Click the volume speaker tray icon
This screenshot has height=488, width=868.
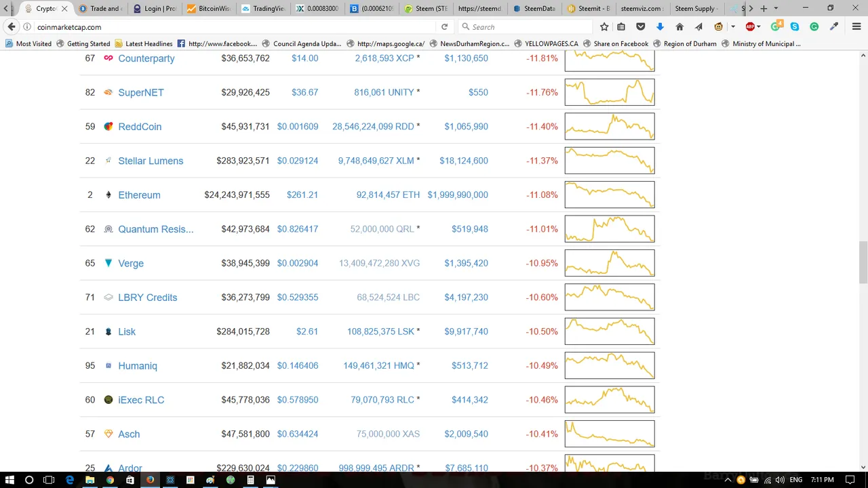780,480
